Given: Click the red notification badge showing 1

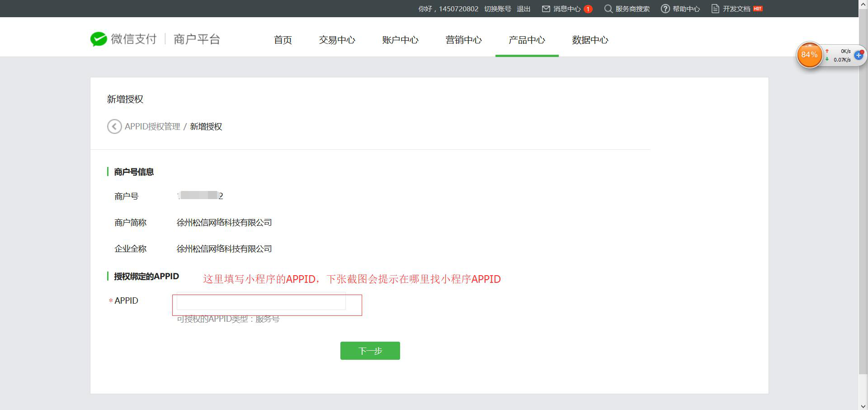Looking at the screenshot, I should coord(588,9).
